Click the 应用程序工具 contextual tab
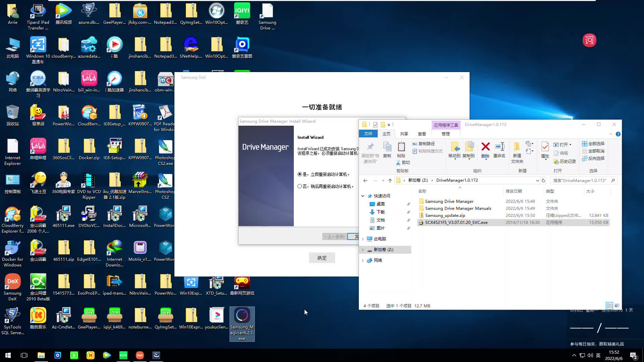 [x=446, y=125]
